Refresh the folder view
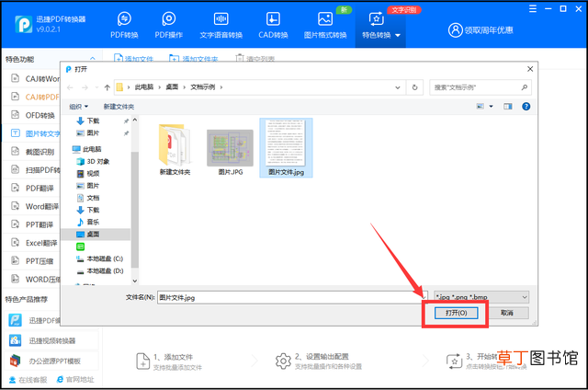Screen dimensions: 588x390 tap(414, 87)
